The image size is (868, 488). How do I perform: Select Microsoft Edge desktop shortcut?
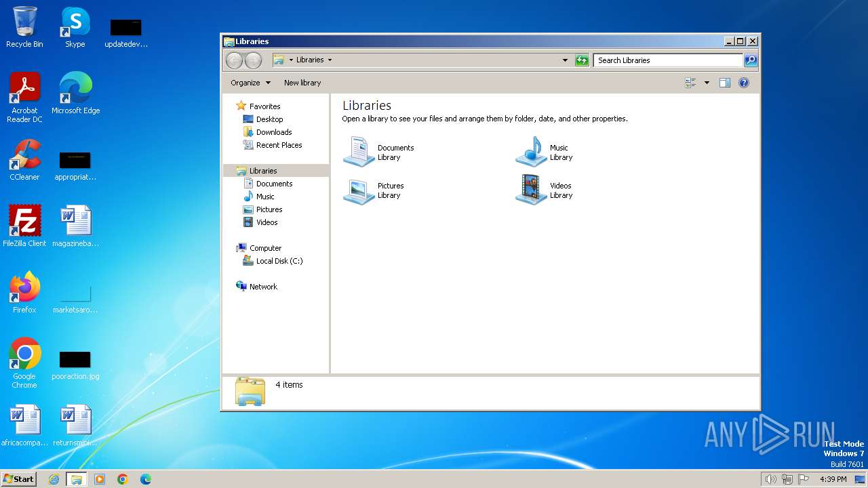pyautogui.click(x=75, y=93)
